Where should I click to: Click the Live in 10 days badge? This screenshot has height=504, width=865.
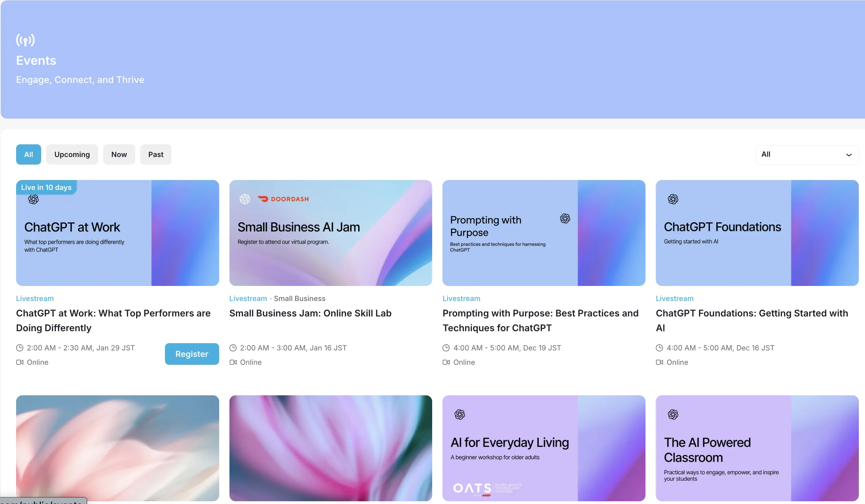tap(46, 187)
